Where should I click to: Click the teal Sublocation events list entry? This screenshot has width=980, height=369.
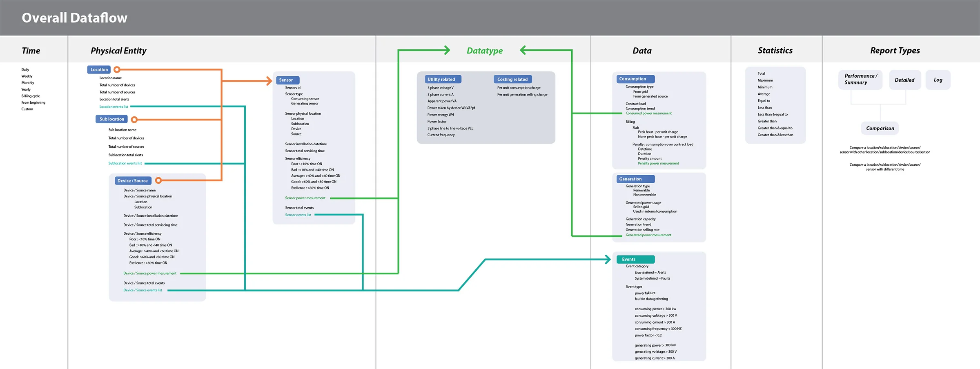(125, 163)
